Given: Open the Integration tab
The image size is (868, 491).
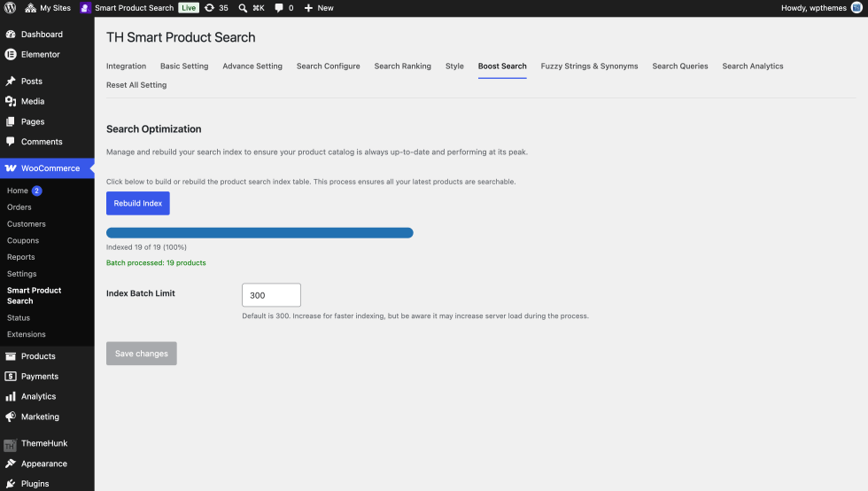Looking at the screenshot, I should click(126, 66).
